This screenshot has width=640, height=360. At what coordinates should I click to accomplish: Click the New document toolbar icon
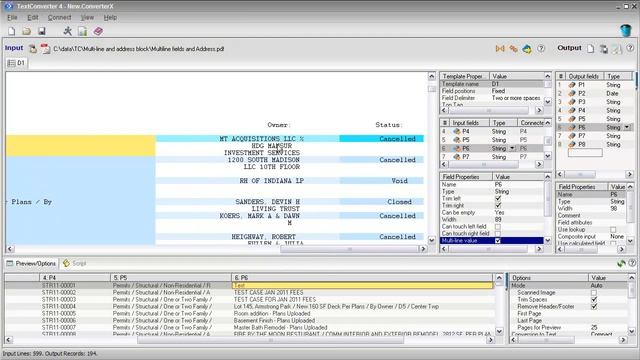pos(11,31)
